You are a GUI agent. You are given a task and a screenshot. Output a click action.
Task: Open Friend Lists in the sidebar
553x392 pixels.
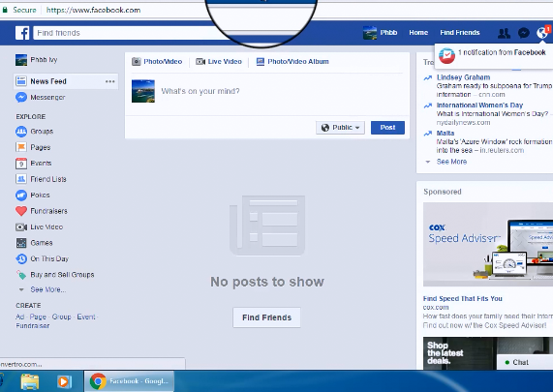(41, 179)
